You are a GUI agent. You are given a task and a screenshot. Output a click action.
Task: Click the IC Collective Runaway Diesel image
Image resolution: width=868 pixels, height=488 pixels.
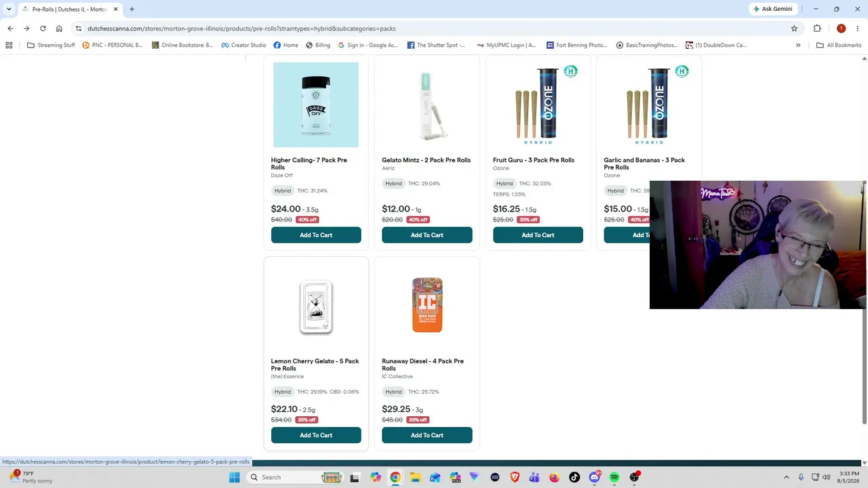point(427,306)
